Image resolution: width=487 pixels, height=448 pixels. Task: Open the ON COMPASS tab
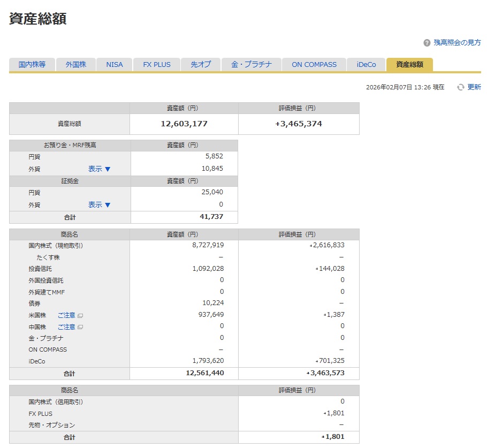(314, 65)
